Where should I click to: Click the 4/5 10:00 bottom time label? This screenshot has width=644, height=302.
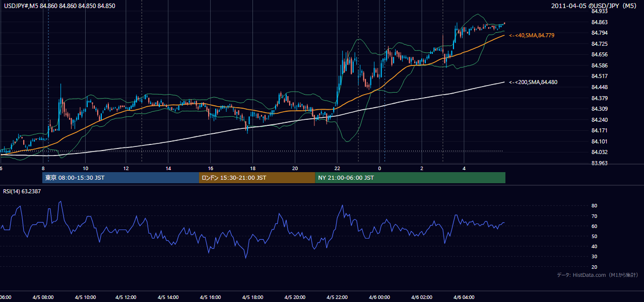tap(85, 297)
